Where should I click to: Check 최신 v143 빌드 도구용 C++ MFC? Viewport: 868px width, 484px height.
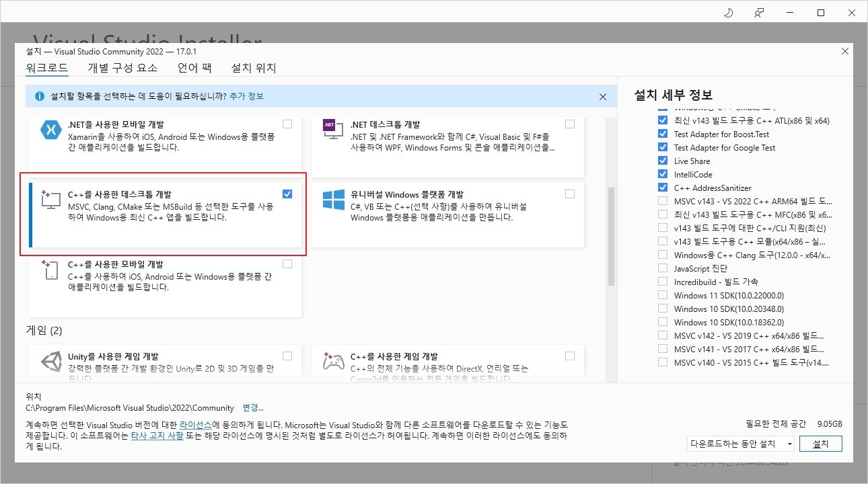click(x=663, y=214)
